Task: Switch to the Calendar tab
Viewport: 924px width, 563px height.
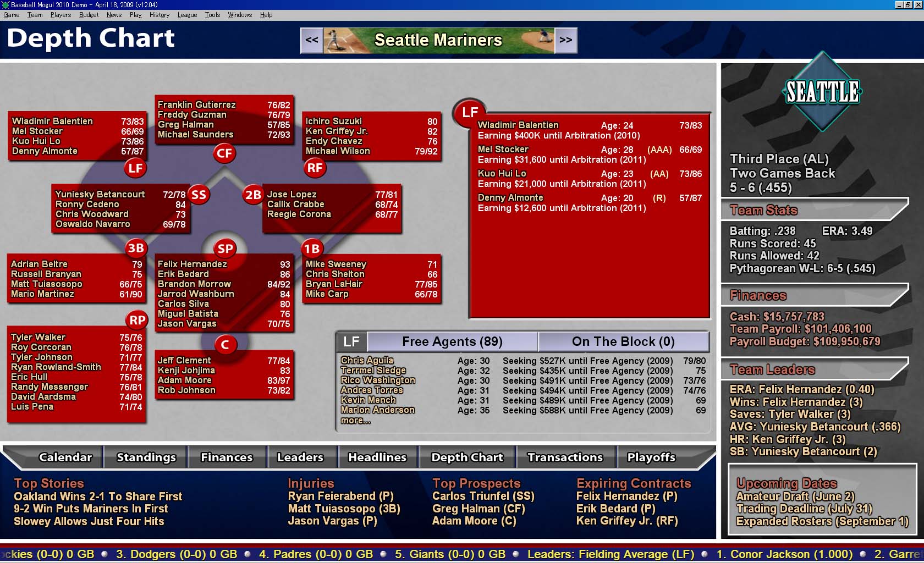Action: click(65, 457)
